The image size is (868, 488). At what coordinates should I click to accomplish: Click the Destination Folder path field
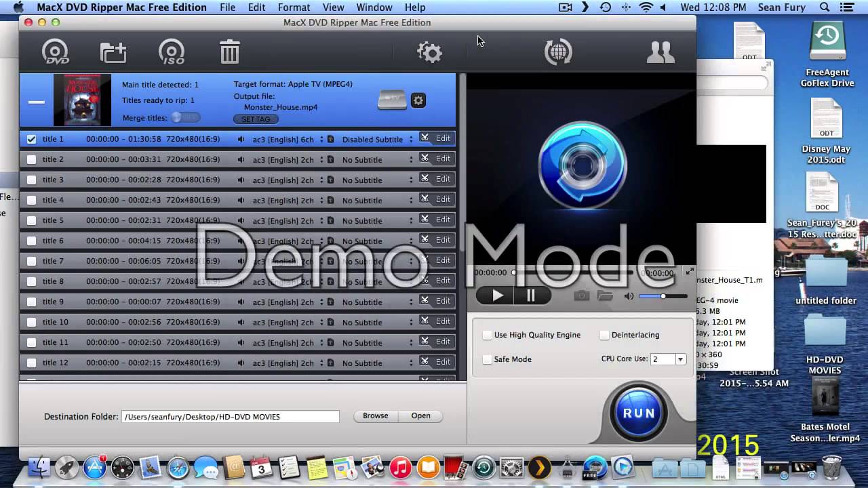pyautogui.click(x=231, y=417)
